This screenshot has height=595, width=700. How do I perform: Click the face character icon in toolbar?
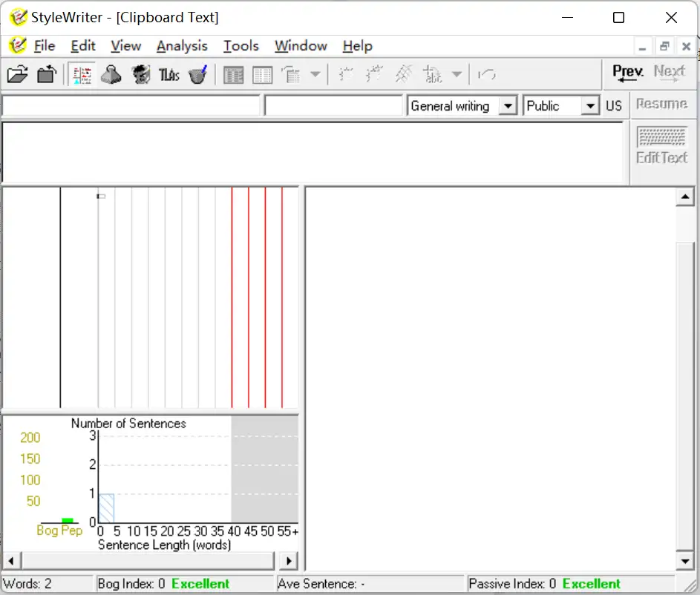click(x=141, y=74)
